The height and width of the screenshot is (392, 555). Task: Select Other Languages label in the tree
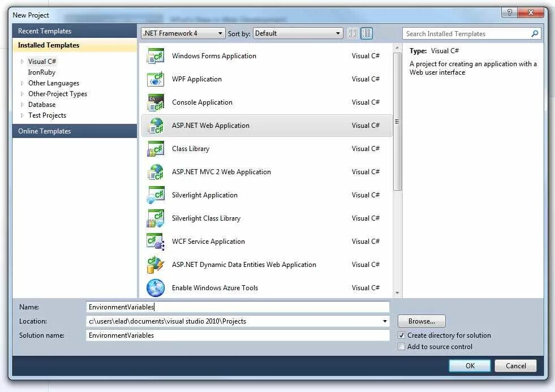tap(54, 83)
